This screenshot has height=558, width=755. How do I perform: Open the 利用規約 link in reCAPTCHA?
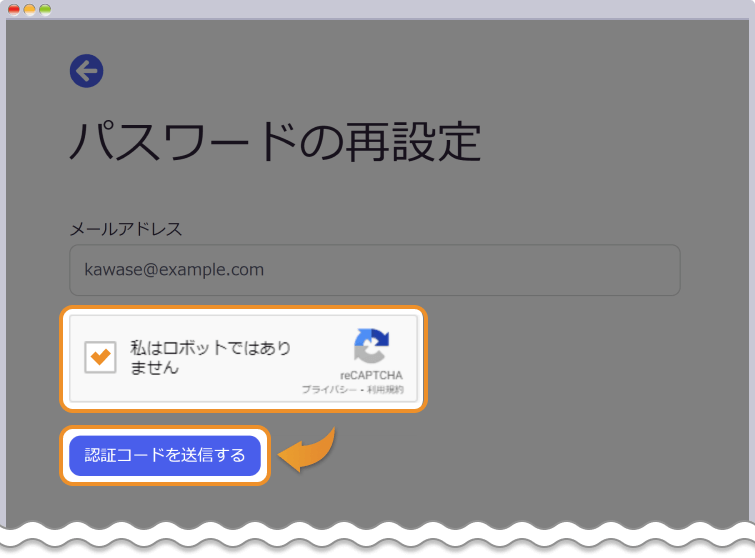(x=385, y=389)
